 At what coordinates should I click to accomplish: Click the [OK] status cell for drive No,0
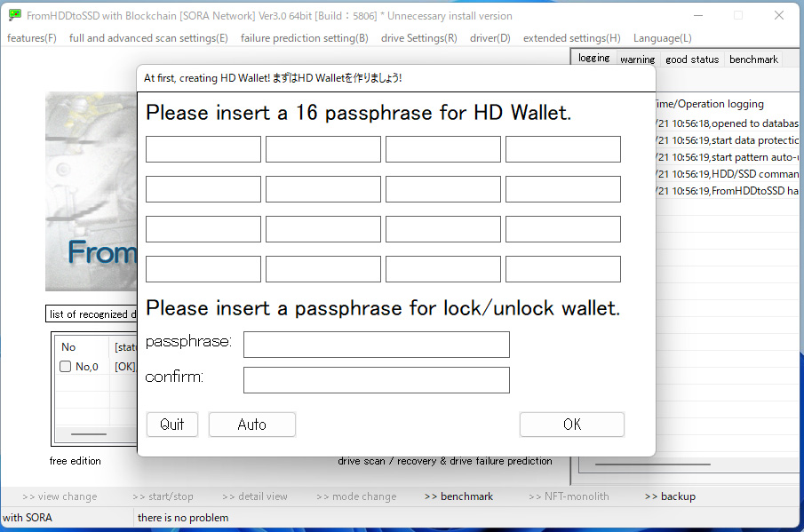click(x=125, y=367)
